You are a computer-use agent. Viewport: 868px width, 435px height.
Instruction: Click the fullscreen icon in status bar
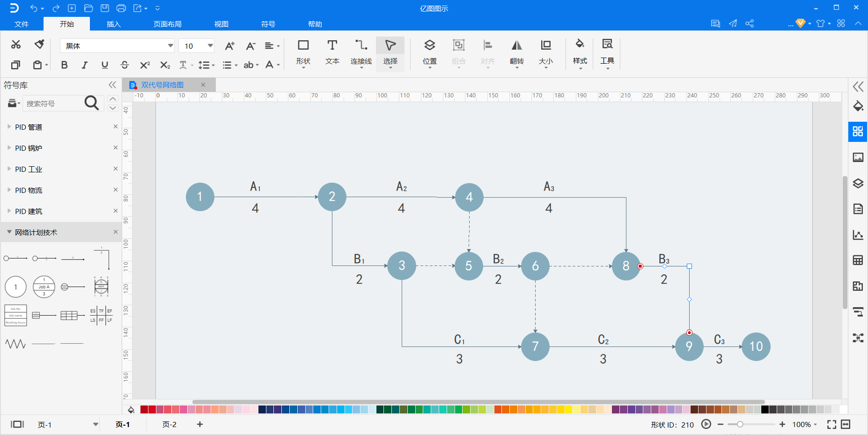[x=831, y=424]
